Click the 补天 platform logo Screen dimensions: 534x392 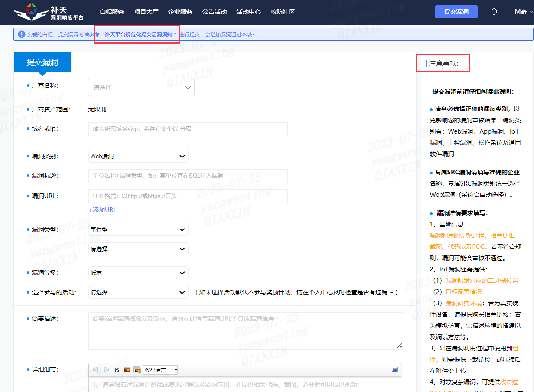click(49, 12)
